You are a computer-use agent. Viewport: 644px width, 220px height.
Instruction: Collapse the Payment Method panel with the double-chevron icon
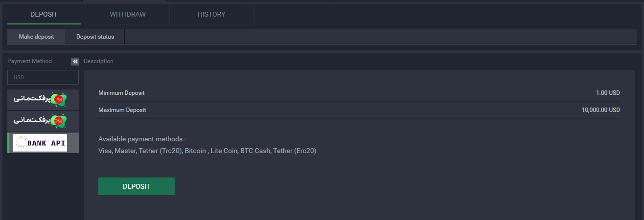[75, 61]
